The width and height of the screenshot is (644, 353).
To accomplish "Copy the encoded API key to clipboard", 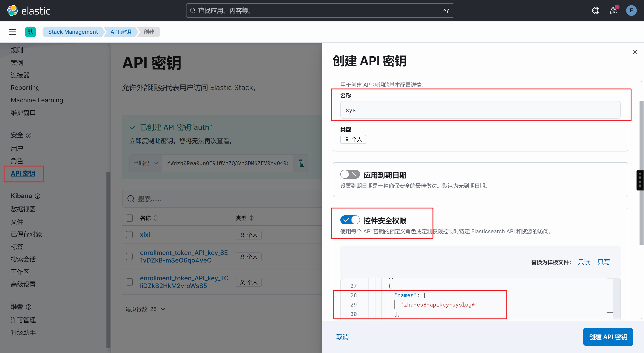I will [301, 163].
